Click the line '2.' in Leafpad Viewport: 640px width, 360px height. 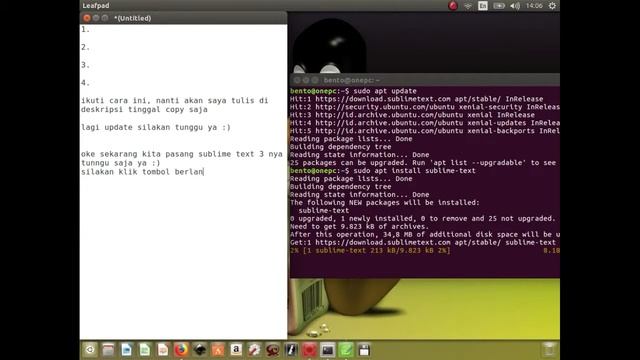85,47
